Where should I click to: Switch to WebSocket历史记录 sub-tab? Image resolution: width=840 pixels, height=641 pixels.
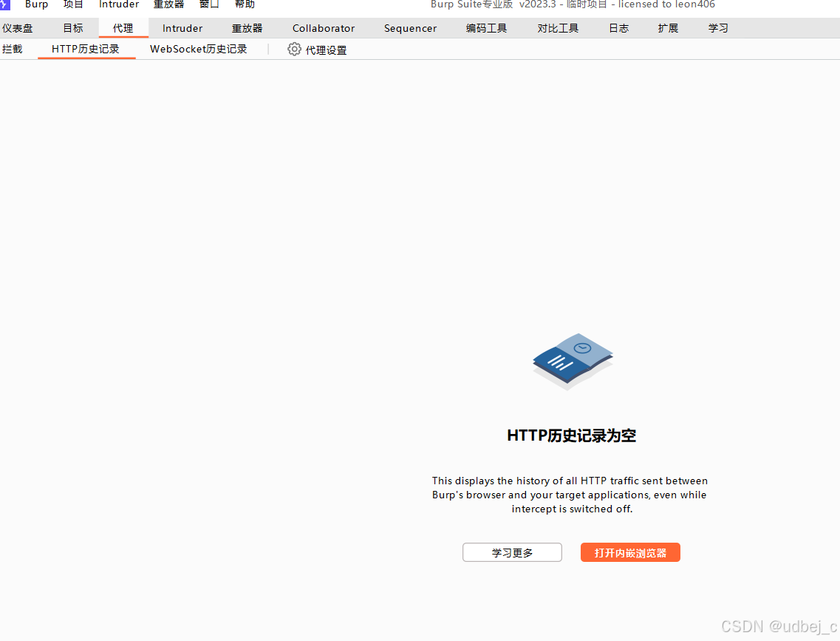click(199, 50)
